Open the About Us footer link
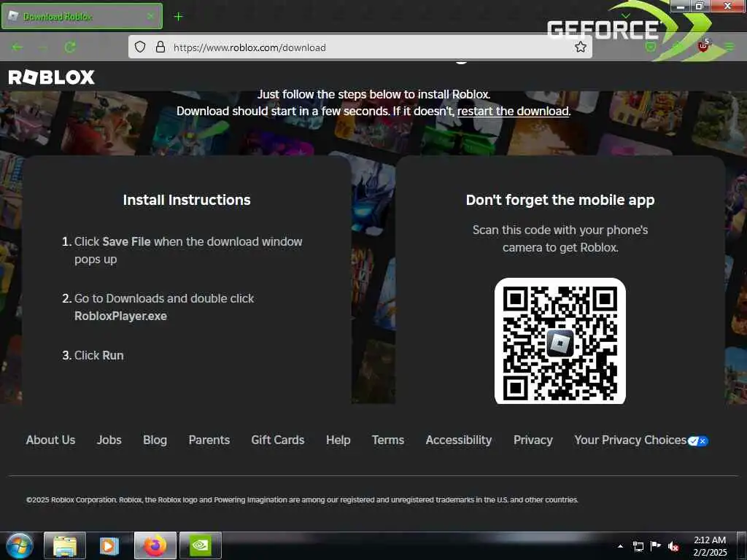Image resolution: width=747 pixels, height=560 pixels. click(50, 440)
